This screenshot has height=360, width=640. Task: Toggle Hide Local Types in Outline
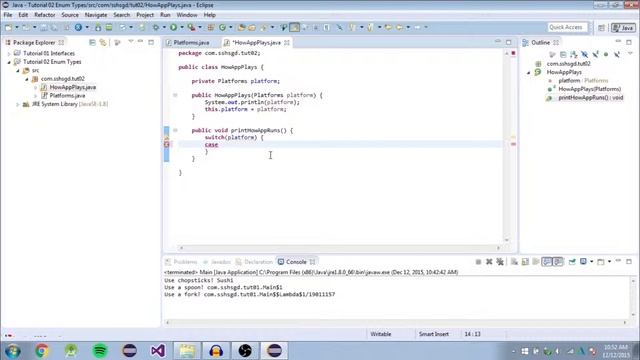tap(617, 54)
